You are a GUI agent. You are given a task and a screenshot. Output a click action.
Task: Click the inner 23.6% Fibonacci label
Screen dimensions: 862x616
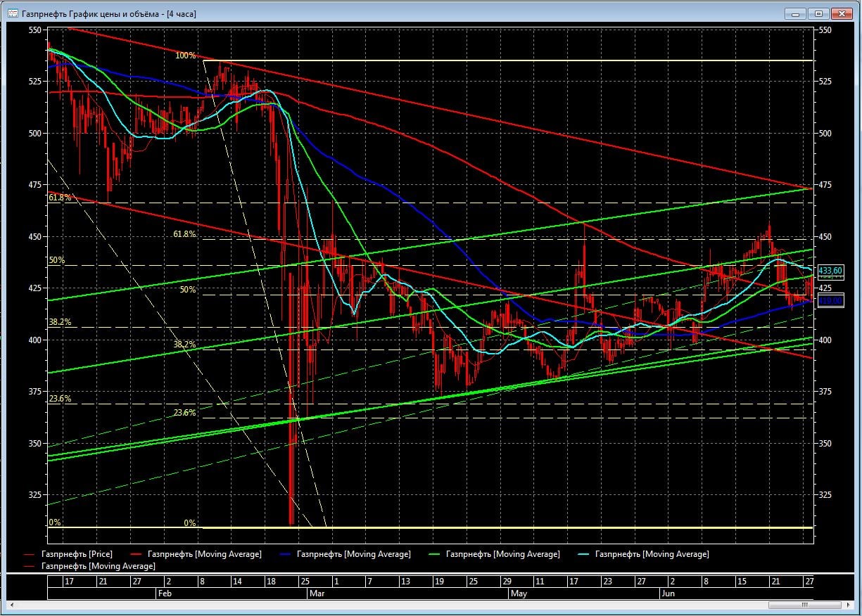tap(184, 413)
